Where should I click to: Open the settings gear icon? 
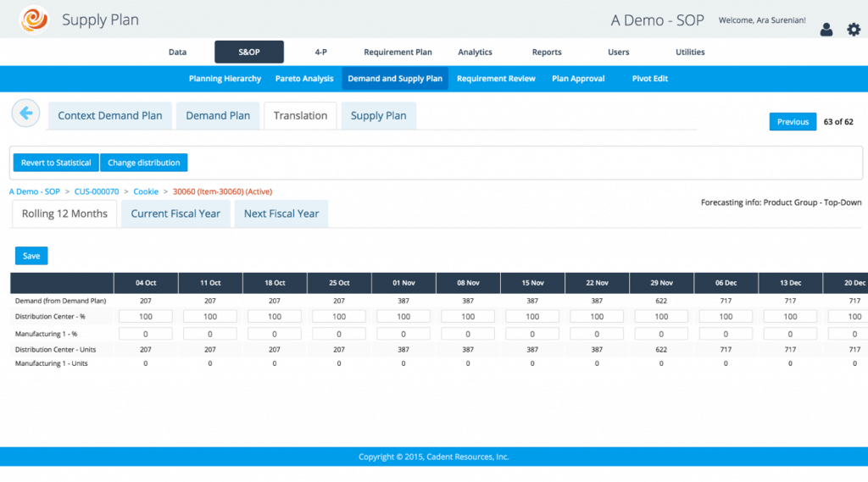tap(854, 30)
